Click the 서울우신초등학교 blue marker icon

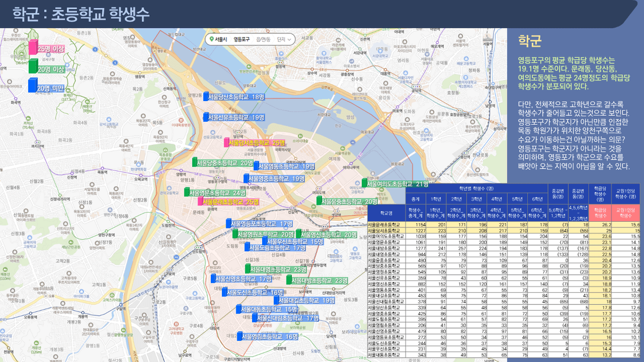pyautogui.click(x=265, y=241)
